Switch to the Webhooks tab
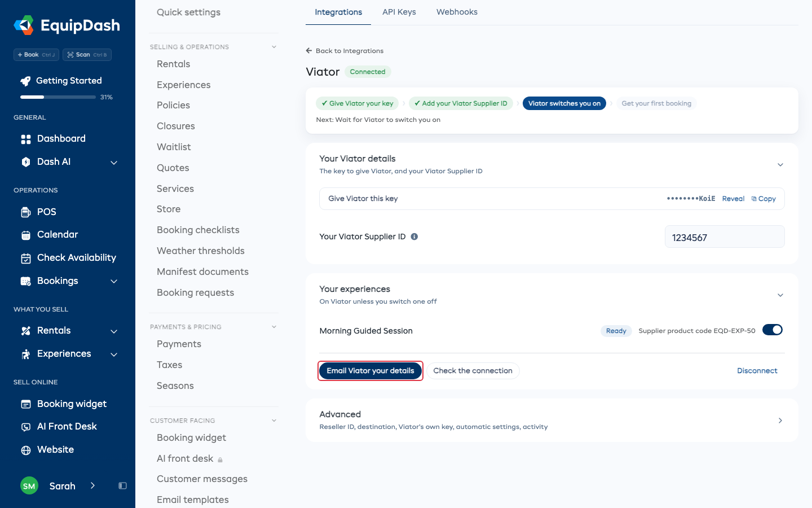812x508 pixels. coord(457,12)
